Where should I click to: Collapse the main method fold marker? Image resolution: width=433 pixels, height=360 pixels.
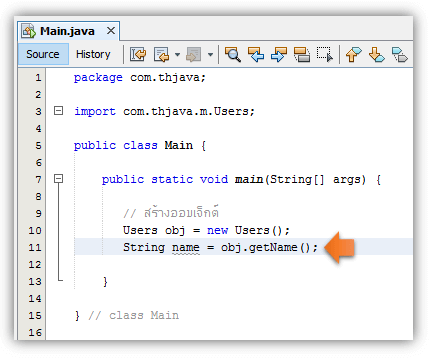pos(58,179)
